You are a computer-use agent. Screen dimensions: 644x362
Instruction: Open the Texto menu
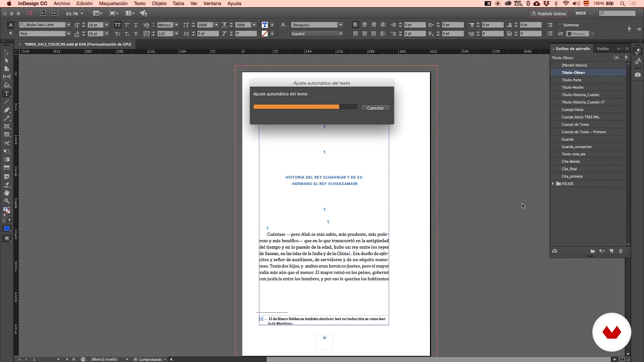tap(140, 3)
